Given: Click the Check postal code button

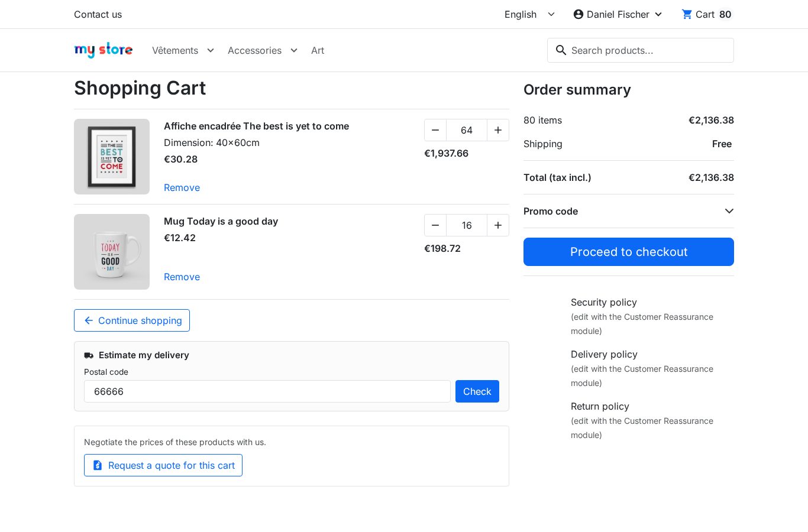Looking at the screenshot, I should point(477,391).
